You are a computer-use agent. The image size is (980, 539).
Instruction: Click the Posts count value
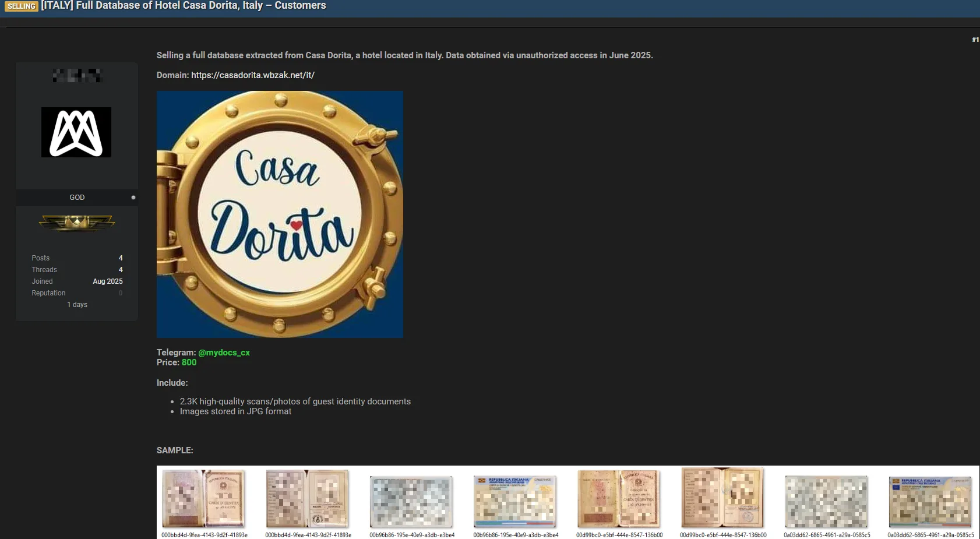pos(121,258)
